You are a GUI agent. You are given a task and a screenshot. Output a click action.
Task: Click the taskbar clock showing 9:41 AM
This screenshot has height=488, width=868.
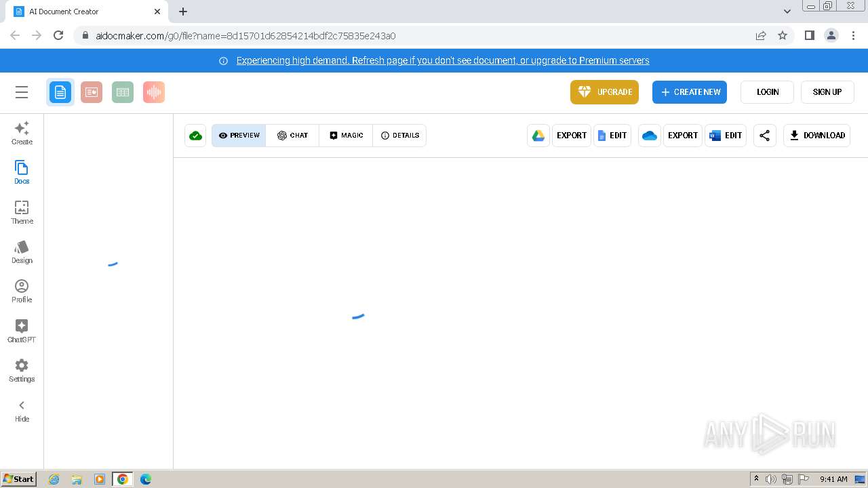(x=833, y=479)
